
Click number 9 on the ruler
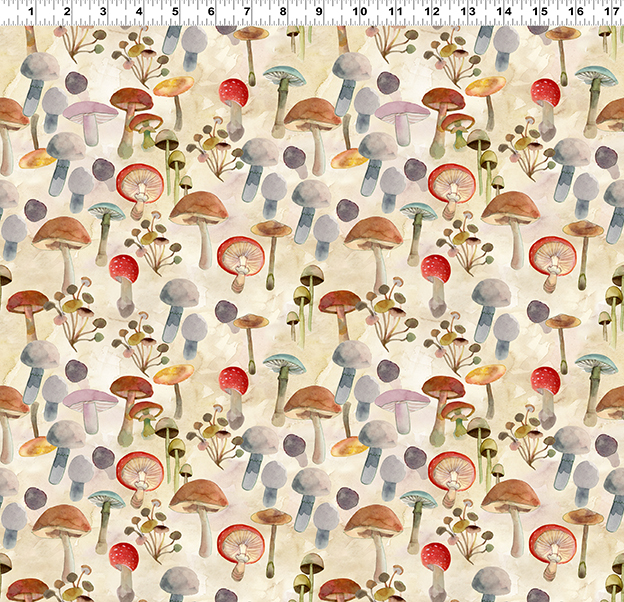point(319,12)
